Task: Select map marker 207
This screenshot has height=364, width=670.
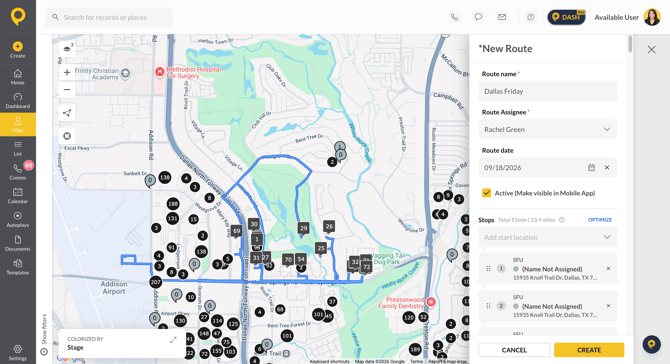Action: click(x=155, y=282)
